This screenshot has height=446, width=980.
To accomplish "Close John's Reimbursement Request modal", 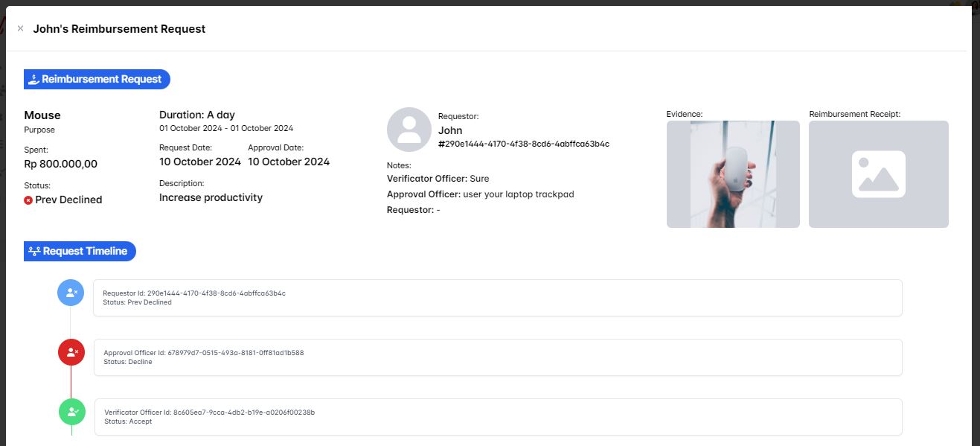I will click(x=20, y=29).
